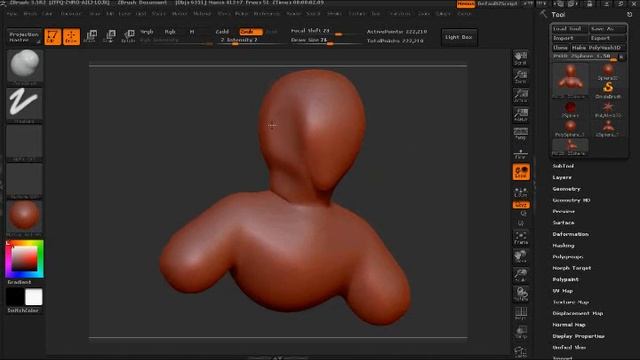Viewport: 640px width, 360px height.
Task: Click the Scroll canvas icon
Action: [x=520, y=58]
